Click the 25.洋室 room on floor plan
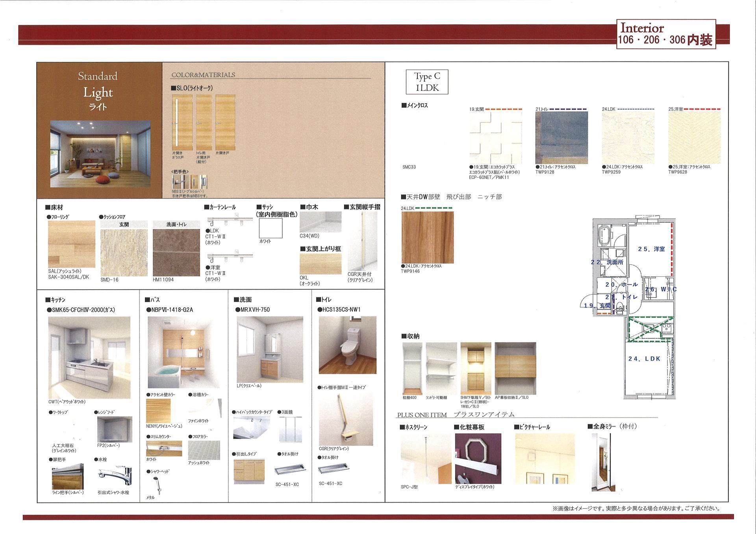This screenshot has width=756, height=534. point(651,249)
